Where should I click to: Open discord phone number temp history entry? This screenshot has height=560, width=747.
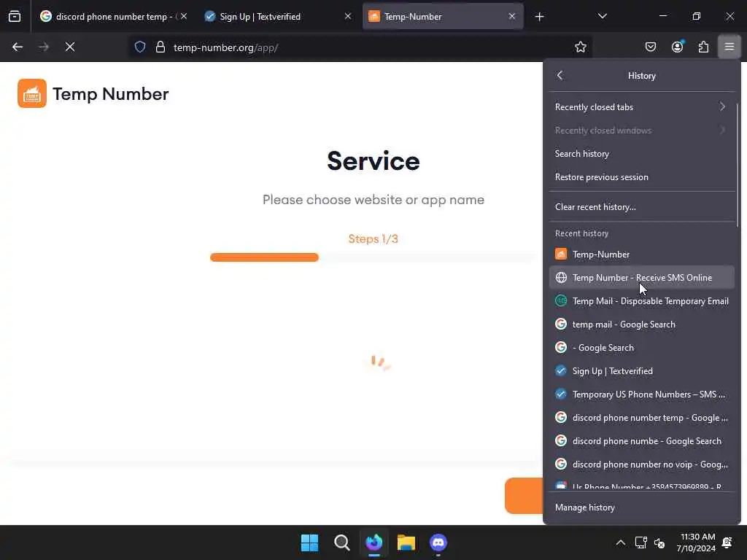(641, 417)
